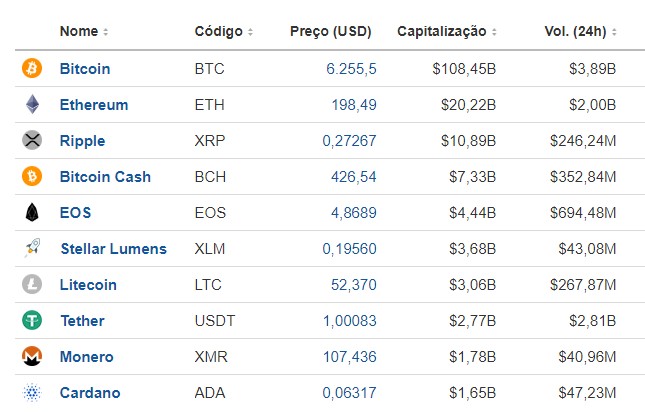Click the Bitcoin Cash logo icon

[x=32, y=177]
